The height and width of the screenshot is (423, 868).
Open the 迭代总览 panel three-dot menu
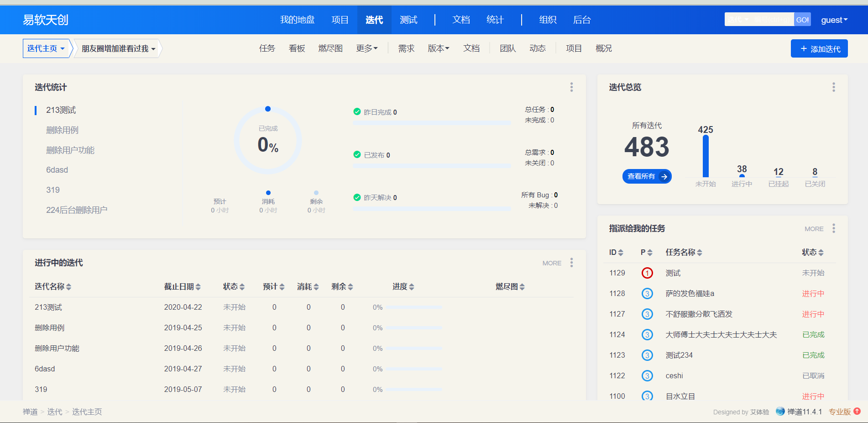pos(833,87)
